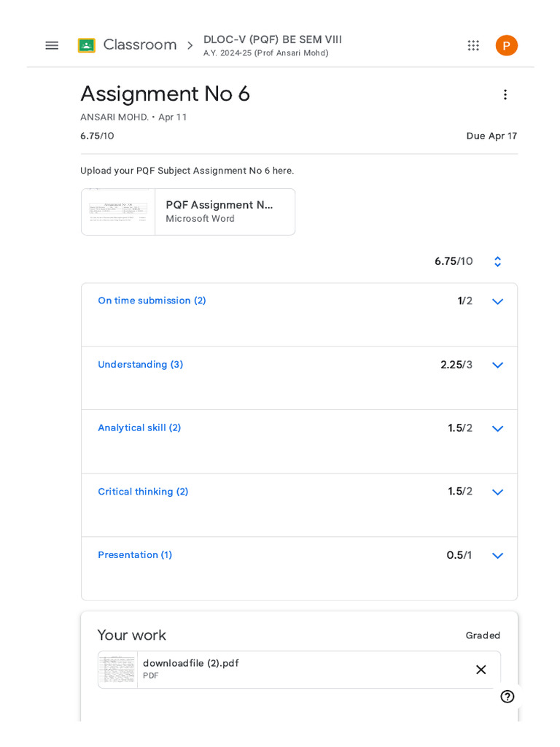Open the Assignment No 6 more options menu
This screenshot has width=560, height=747.
click(505, 95)
